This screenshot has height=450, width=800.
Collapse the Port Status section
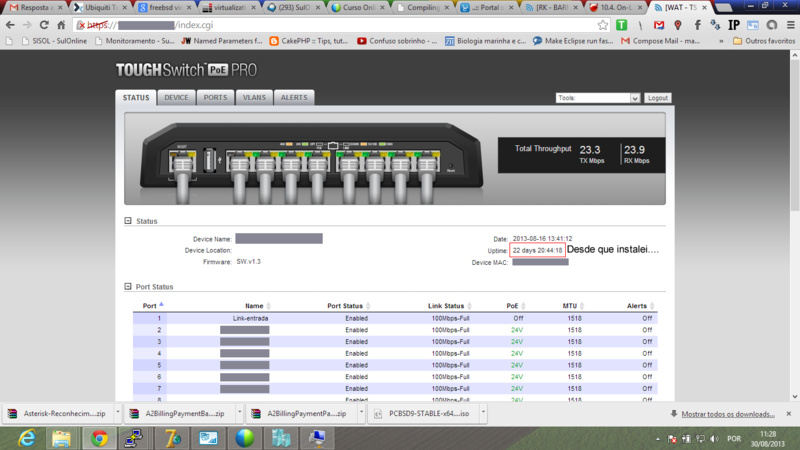tap(128, 287)
